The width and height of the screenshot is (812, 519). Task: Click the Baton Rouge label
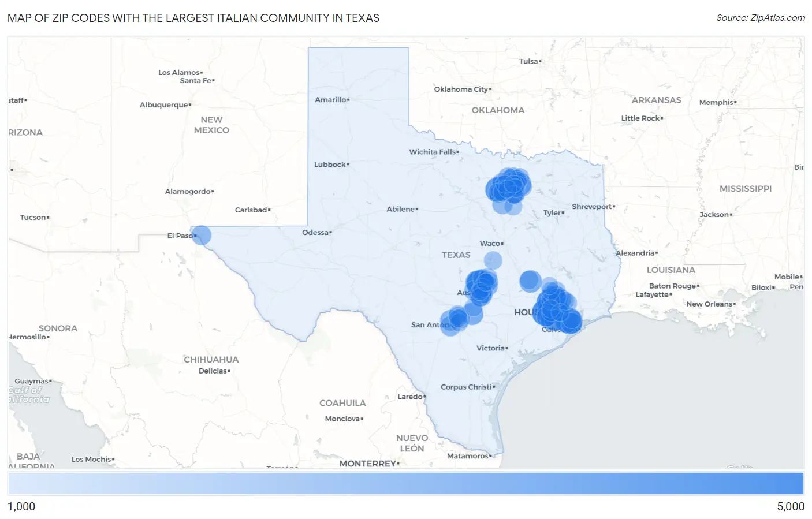(x=673, y=286)
